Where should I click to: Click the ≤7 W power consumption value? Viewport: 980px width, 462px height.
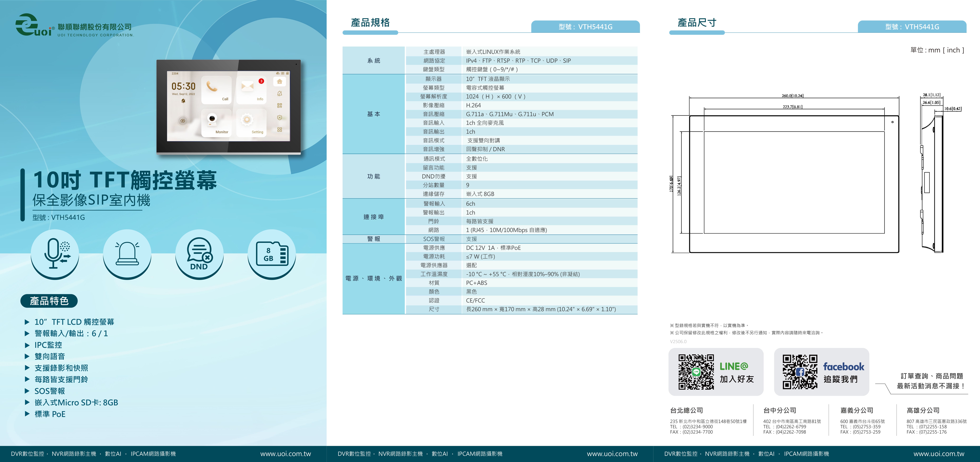coord(480,257)
